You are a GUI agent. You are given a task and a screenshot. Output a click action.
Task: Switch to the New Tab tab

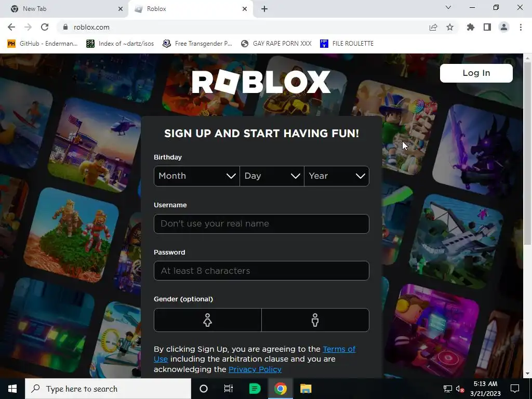tap(64, 9)
